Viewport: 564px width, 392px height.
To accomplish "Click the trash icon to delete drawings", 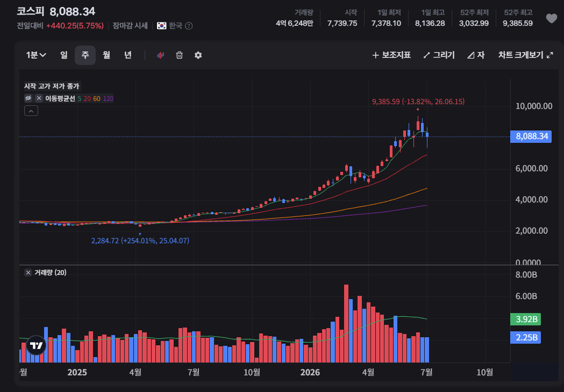I will click(179, 55).
